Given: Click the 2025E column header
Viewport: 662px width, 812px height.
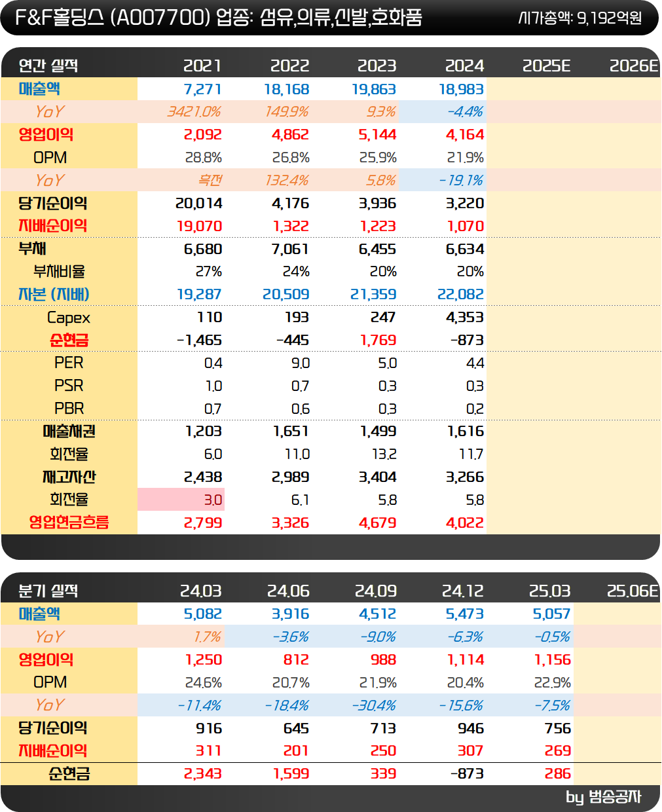Looking at the screenshot, I should (x=546, y=65).
